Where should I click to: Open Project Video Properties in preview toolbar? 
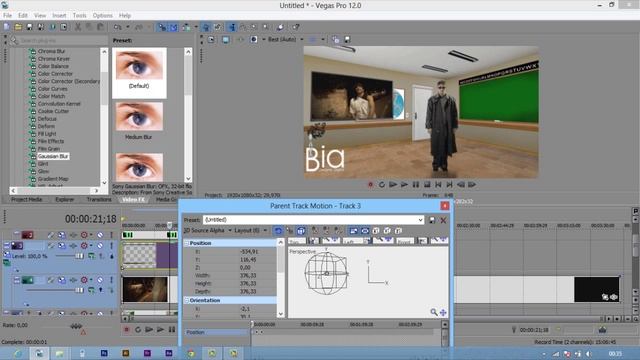[211, 40]
